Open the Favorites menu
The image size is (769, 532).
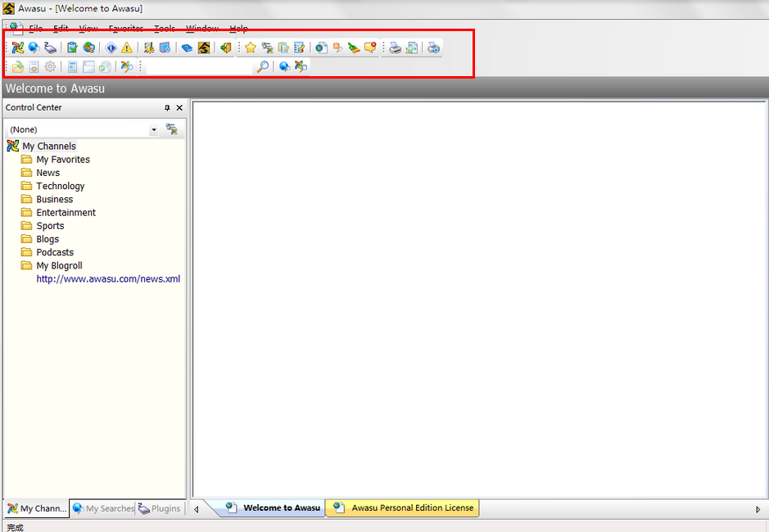coord(126,28)
